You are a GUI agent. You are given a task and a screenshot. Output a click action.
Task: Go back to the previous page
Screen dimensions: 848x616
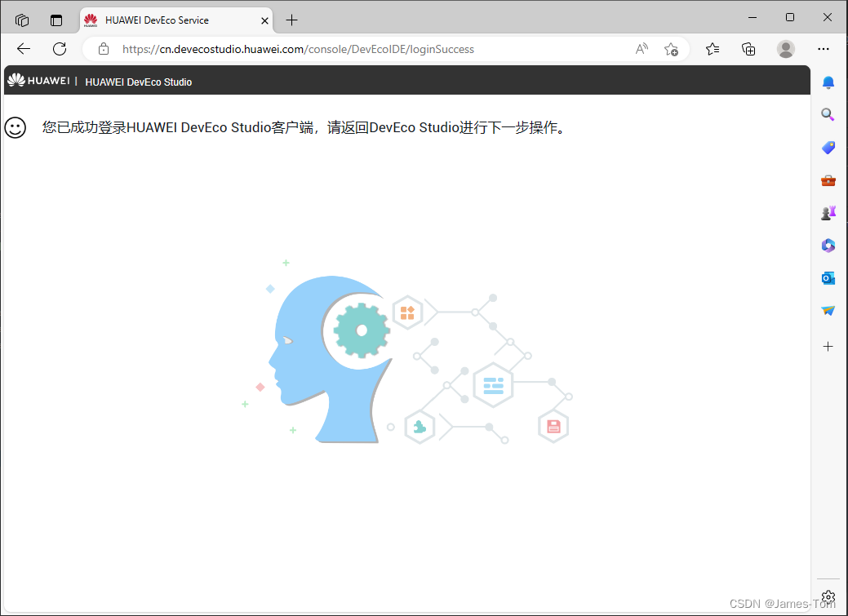coord(24,49)
